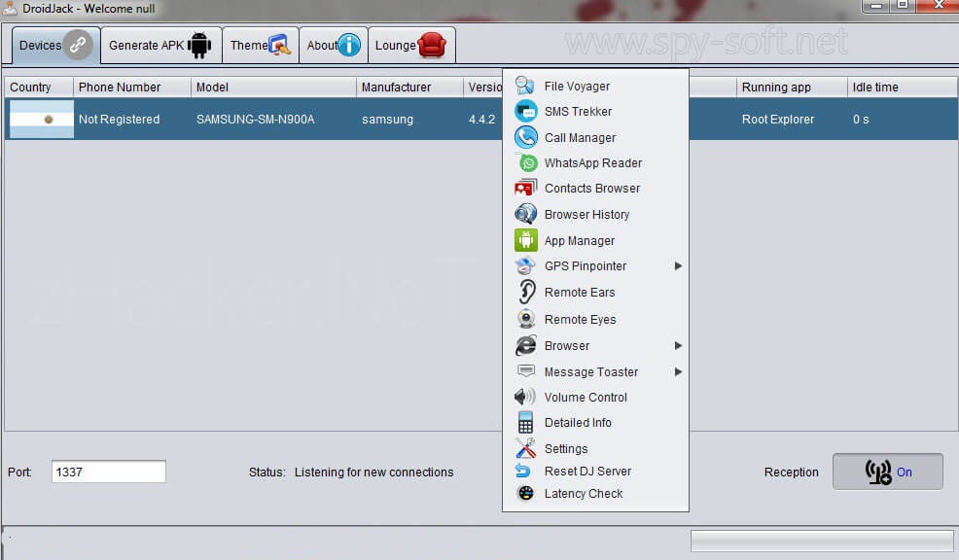Click the Latency Check gauge icon
Viewport: 959px width, 560px height.
click(525, 494)
